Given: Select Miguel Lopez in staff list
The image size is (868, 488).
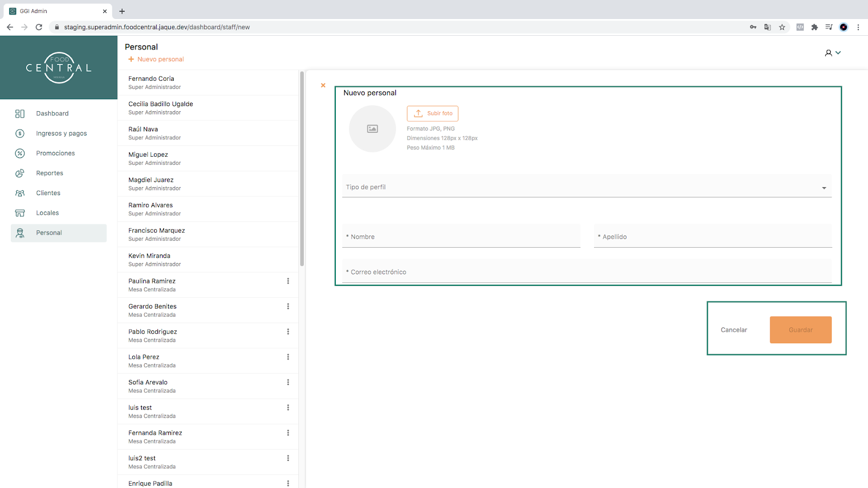Looking at the screenshot, I should [208, 158].
